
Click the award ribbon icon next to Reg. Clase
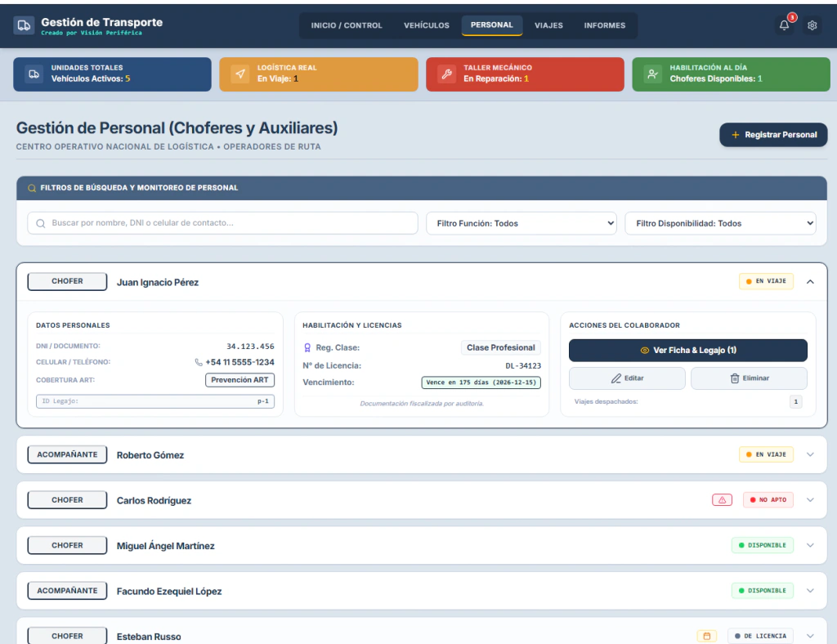pyautogui.click(x=307, y=348)
